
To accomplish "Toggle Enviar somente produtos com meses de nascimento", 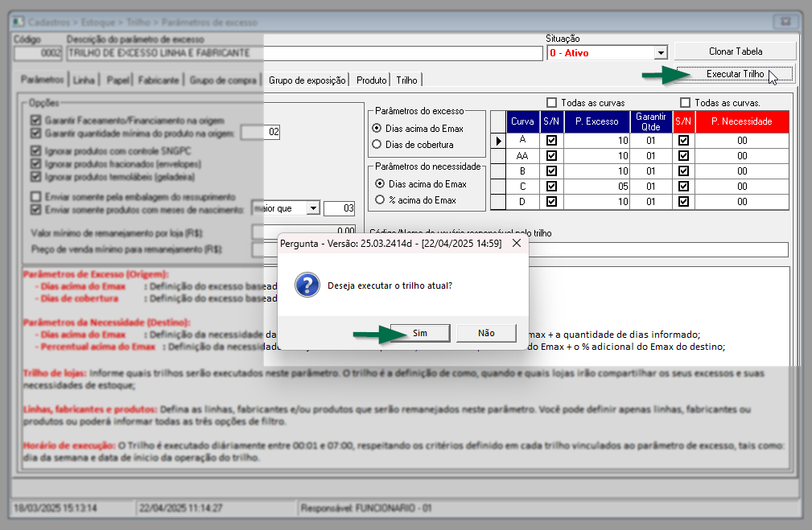I will (35, 210).
